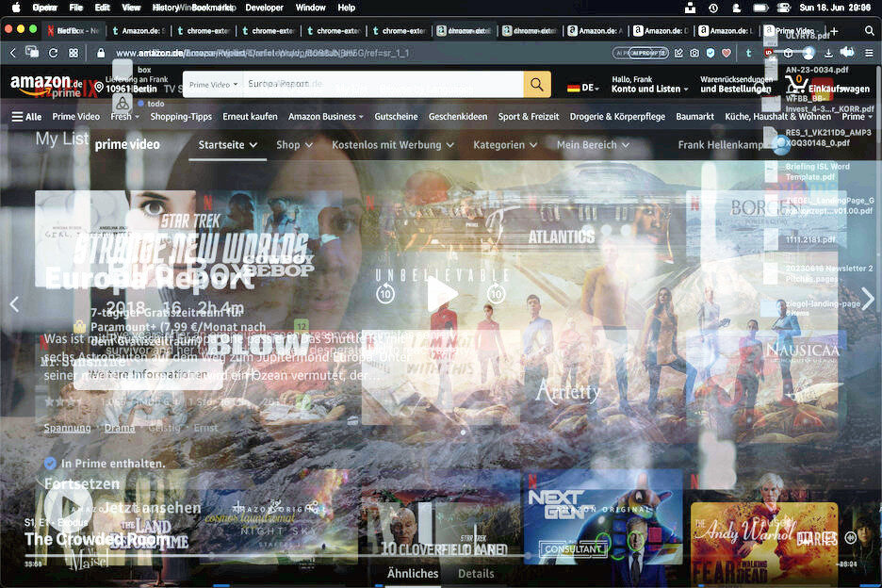Expand Konto und Listen menu

[x=649, y=85]
